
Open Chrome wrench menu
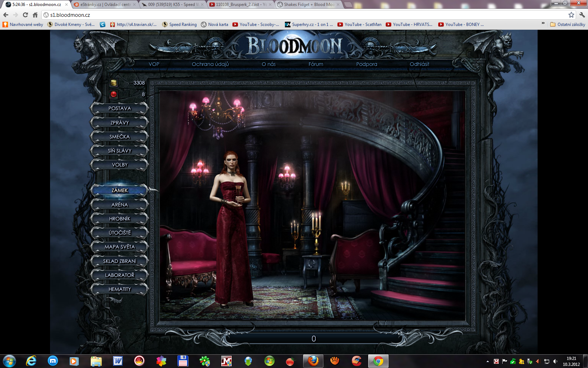tap(582, 15)
